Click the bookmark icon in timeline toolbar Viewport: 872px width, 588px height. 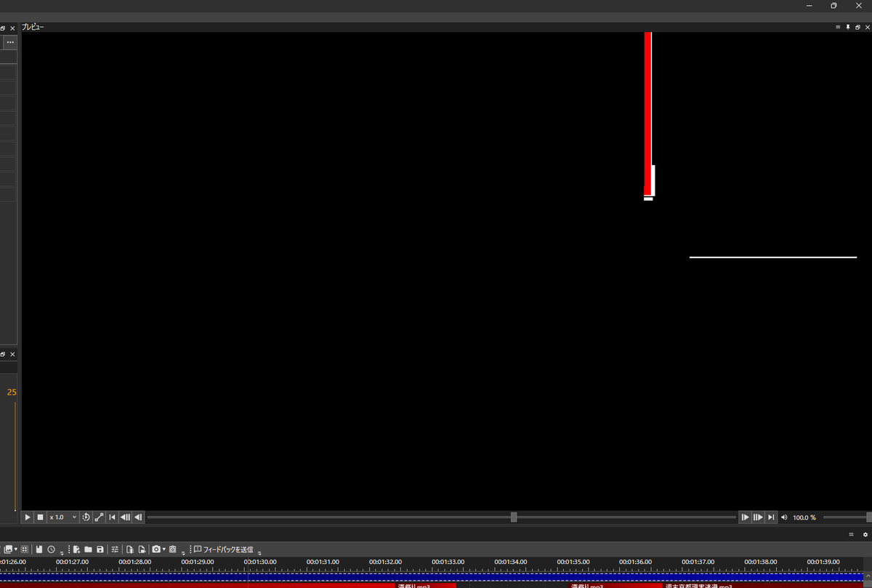(39, 549)
